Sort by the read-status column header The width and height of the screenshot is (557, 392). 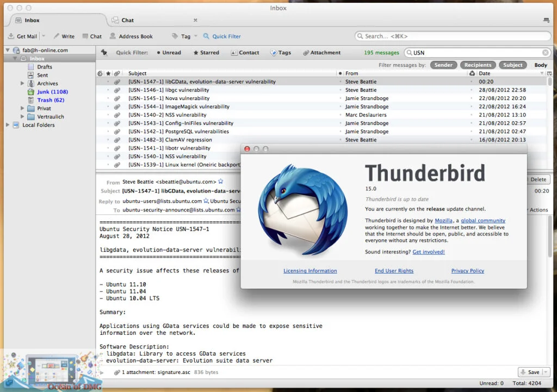[340, 73]
